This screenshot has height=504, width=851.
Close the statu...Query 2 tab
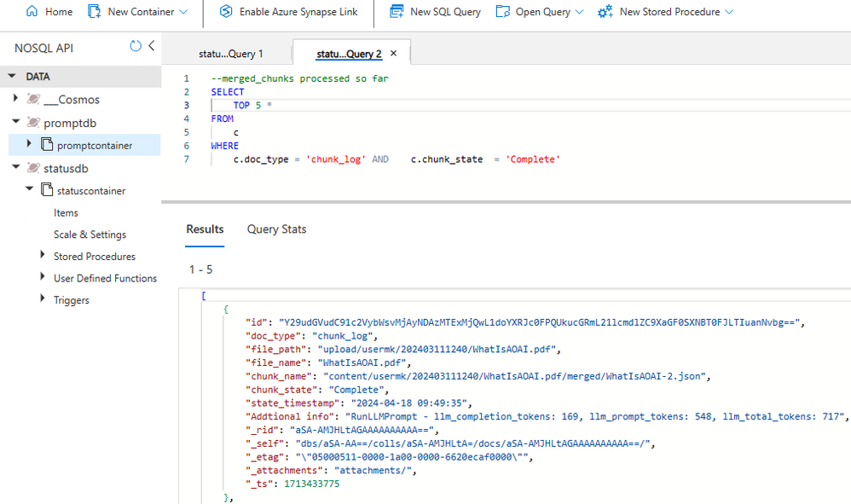393,53
